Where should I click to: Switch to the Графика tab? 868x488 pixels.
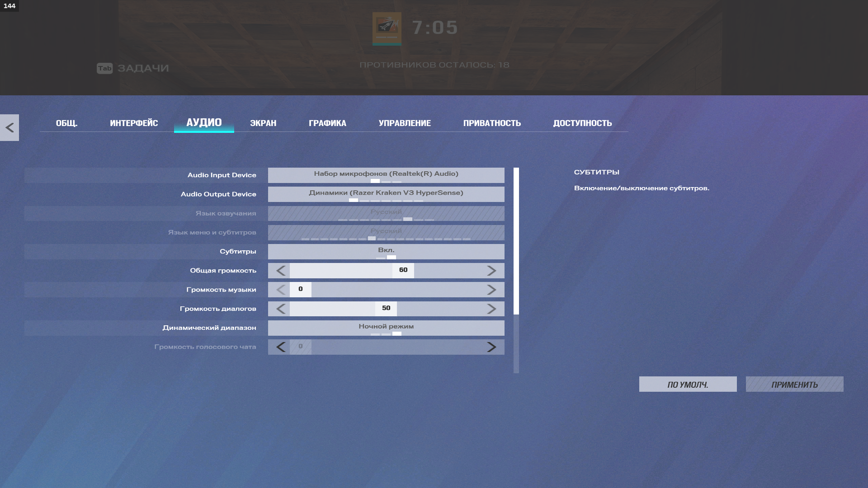327,123
